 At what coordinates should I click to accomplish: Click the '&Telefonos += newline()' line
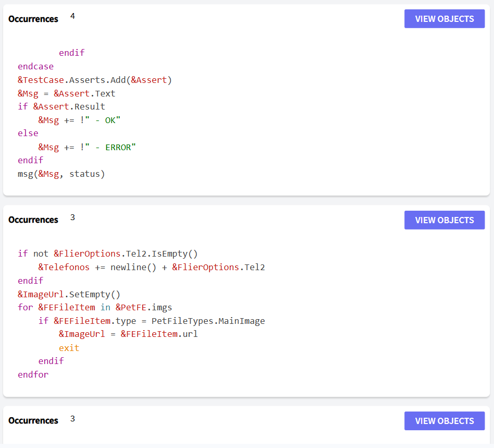pyautogui.click(x=152, y=268)
